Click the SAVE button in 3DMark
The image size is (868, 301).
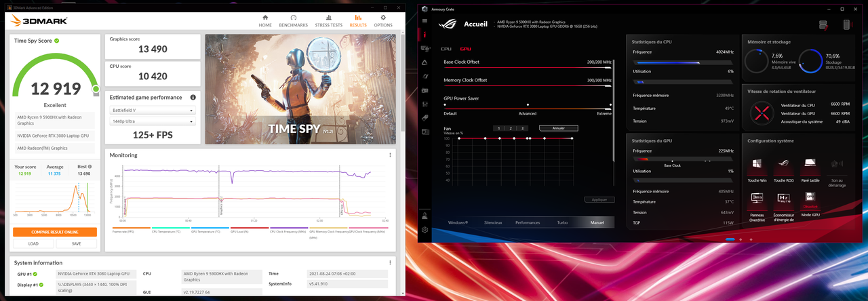tap(76, 243)
